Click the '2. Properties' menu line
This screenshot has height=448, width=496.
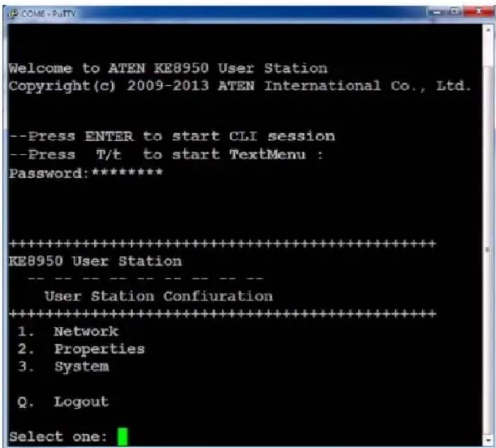click(x=81, y=349)
